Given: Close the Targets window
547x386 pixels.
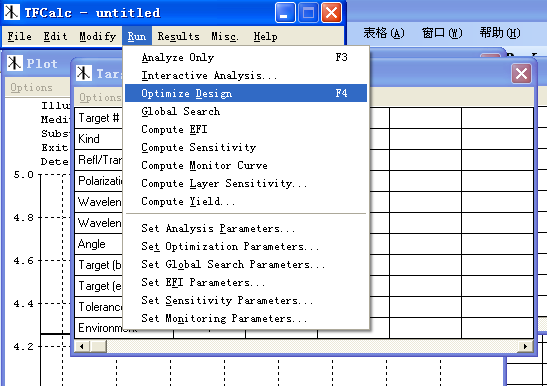Looking at the screenshot, I should 522,74.
